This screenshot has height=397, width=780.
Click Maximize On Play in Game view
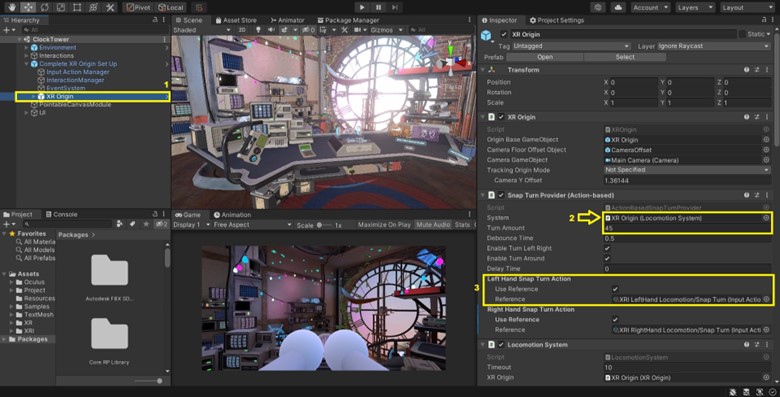384,225
